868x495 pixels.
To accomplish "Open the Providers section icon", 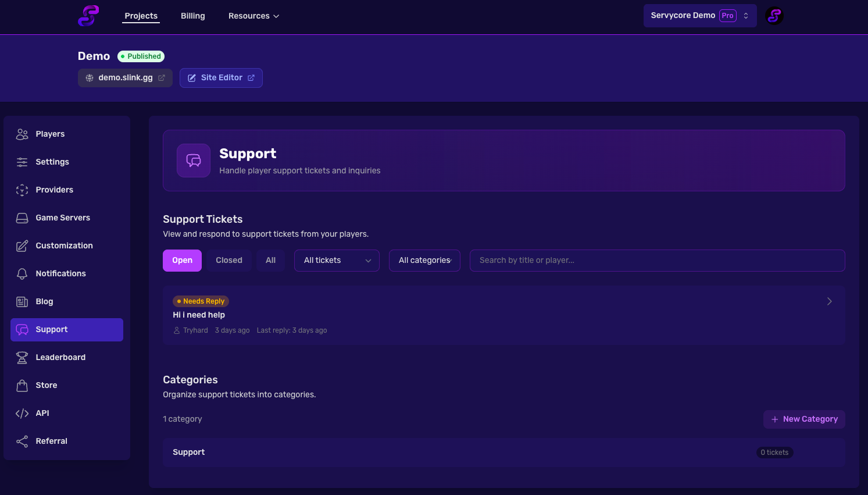I will [22, 190].
